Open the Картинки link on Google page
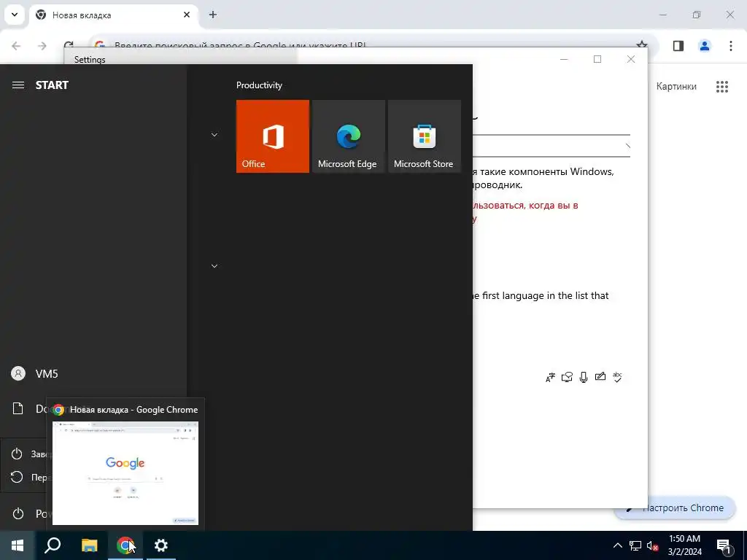The height and width of the screenshot is (560, 747). click(x=676, y=86)
